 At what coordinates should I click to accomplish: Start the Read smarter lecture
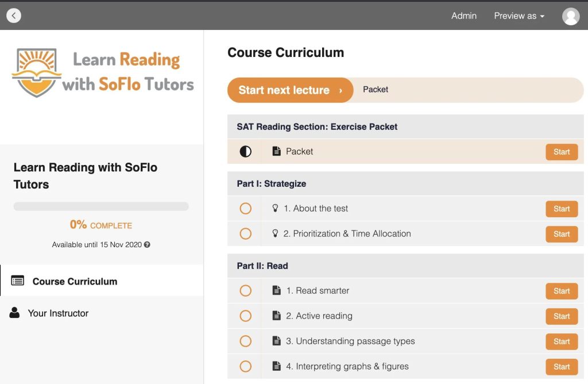coord(562,291)
